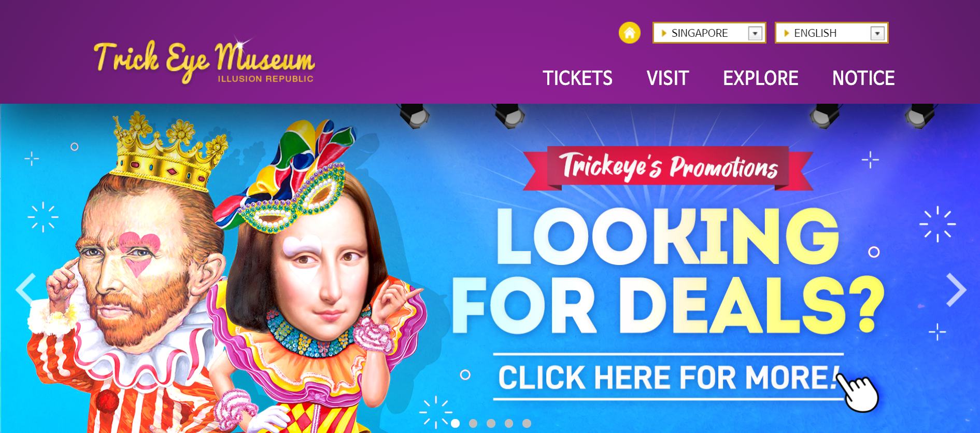Select the second carousel slide dot
The height and width of the screenshot is (433, 980).
click(473, 423)
